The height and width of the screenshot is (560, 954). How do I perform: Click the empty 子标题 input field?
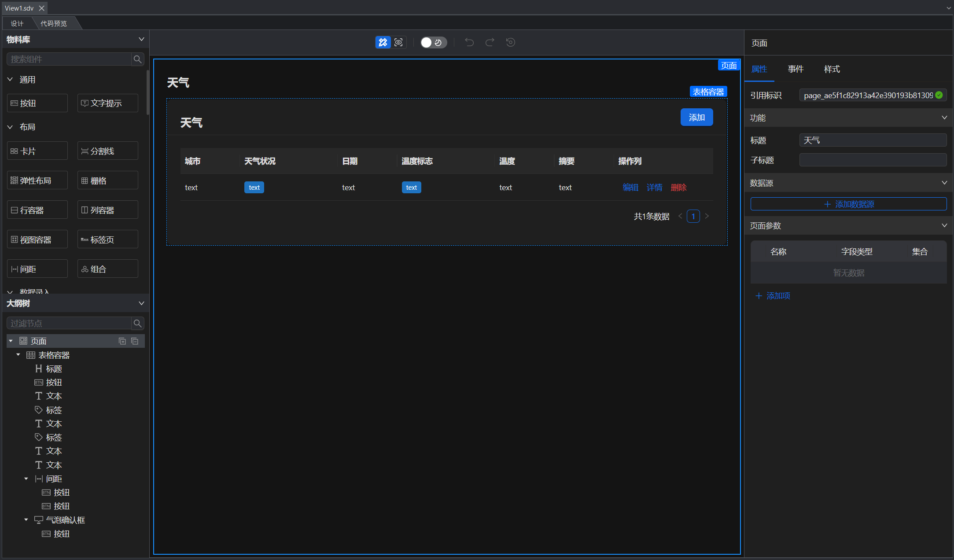(x=873, y=160)
